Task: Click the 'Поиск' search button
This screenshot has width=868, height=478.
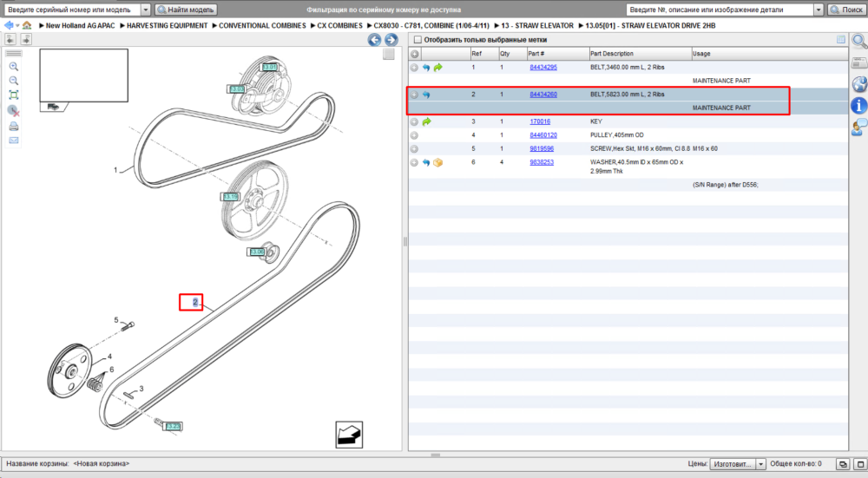Action: [x=847, y=10]
